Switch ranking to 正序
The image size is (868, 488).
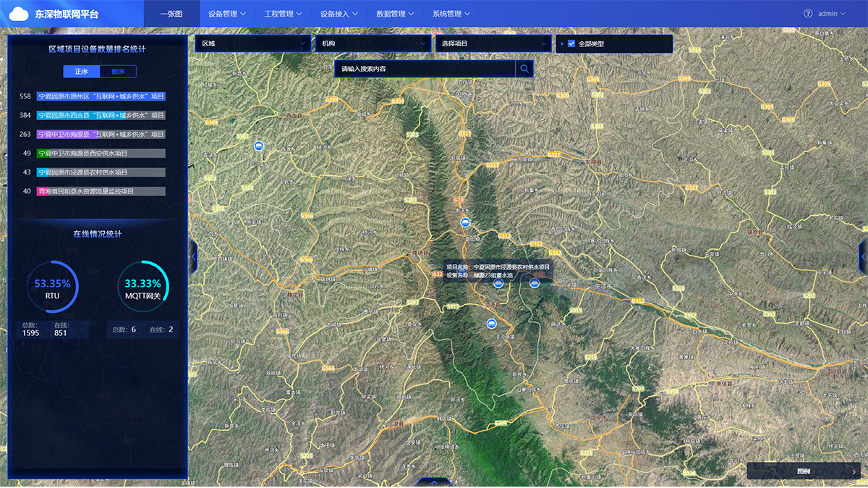81,72
